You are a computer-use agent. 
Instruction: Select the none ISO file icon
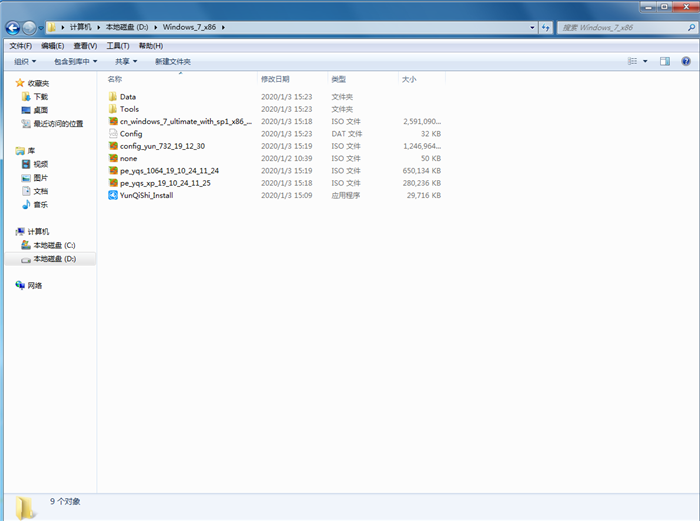(113, 158)
